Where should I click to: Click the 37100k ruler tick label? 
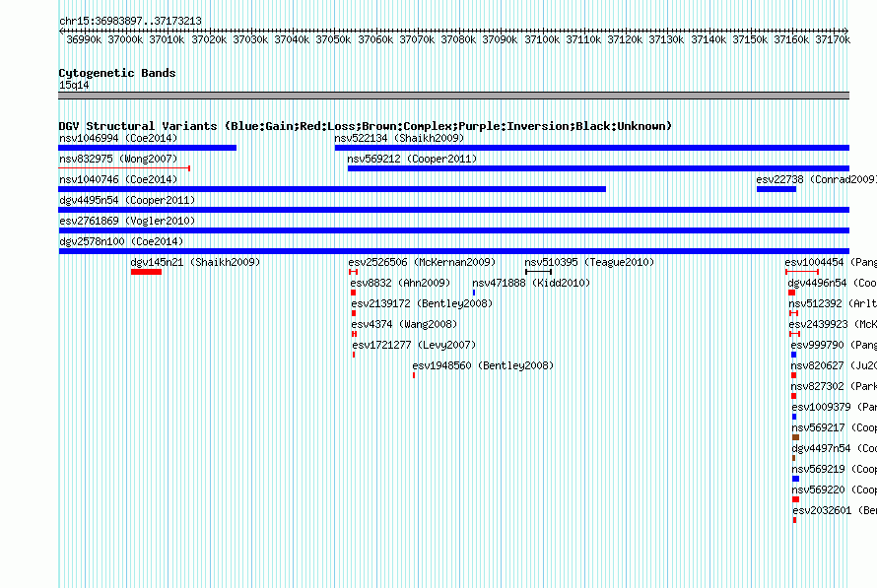pyautogui.click(x=542, y=39)
